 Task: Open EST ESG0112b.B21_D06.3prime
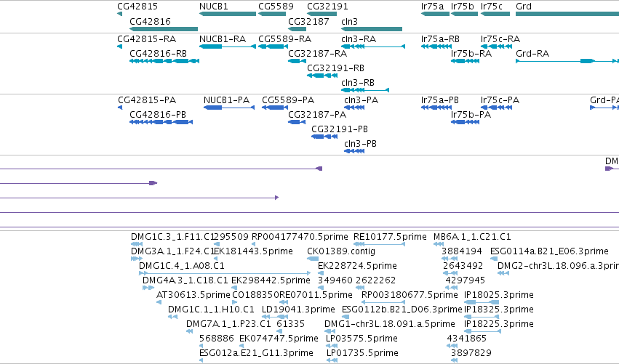pos(402,310)
